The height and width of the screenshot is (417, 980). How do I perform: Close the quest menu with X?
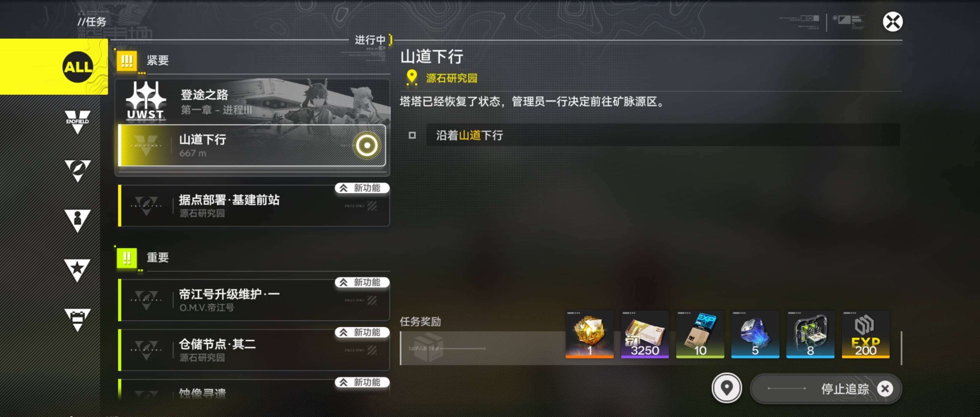point(892,22)
